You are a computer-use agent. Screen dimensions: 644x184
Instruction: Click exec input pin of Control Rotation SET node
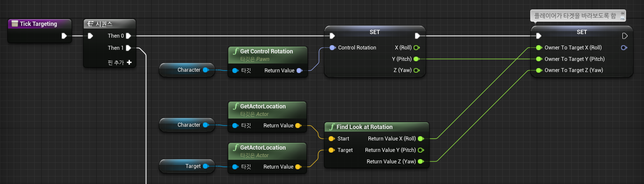(332, 36)
